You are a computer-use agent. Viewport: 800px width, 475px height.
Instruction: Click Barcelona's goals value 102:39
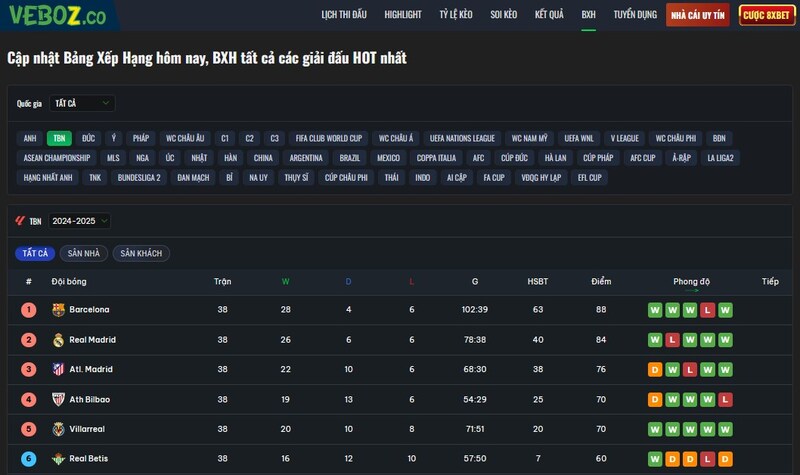[474, 310]
